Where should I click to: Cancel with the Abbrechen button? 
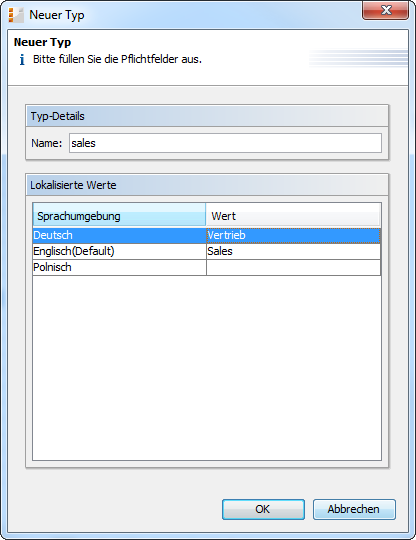354,509
